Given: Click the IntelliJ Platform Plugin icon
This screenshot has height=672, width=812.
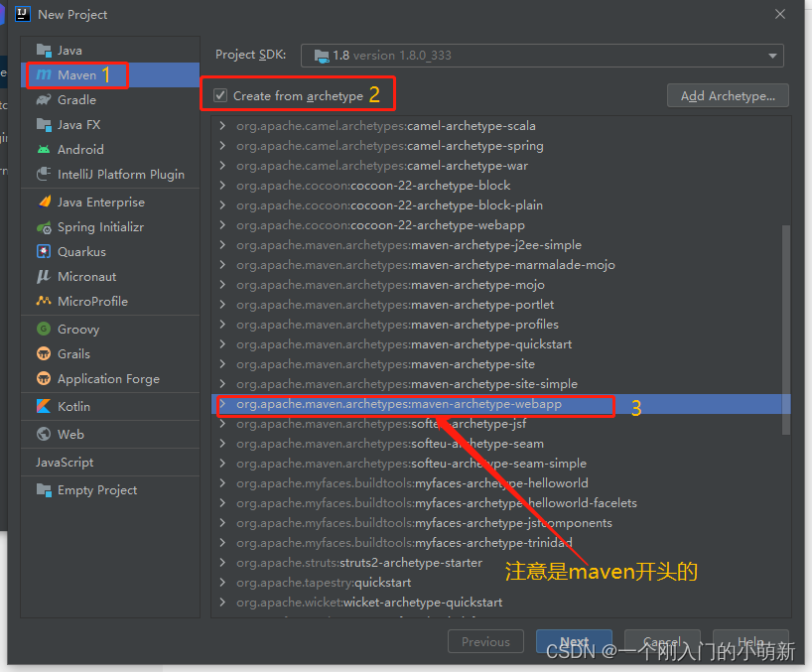Looking at the screenshot, I should pos(44,174).
